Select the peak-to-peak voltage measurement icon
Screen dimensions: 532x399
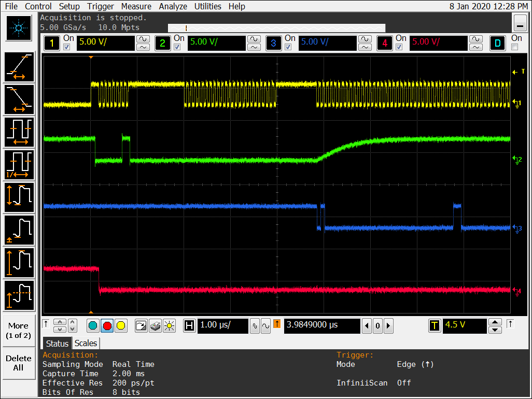(x=19, y=197)
